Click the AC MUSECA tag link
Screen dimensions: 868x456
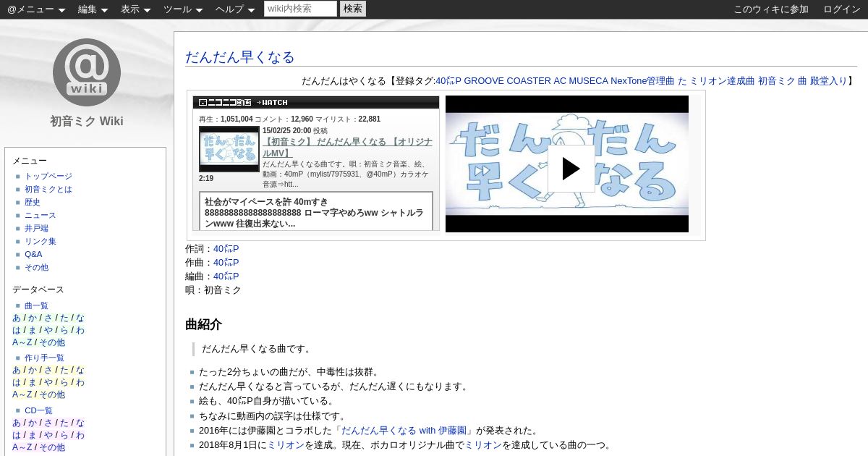pos(581,81)
